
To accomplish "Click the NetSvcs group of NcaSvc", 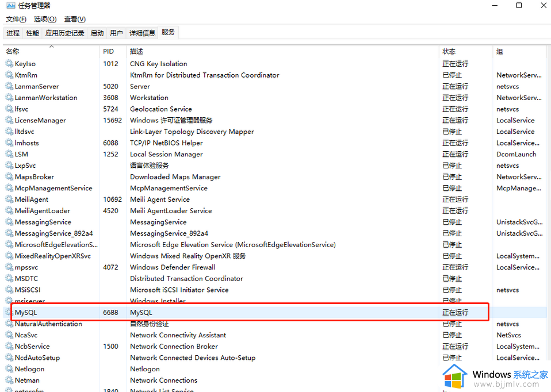I will (508, 335).
